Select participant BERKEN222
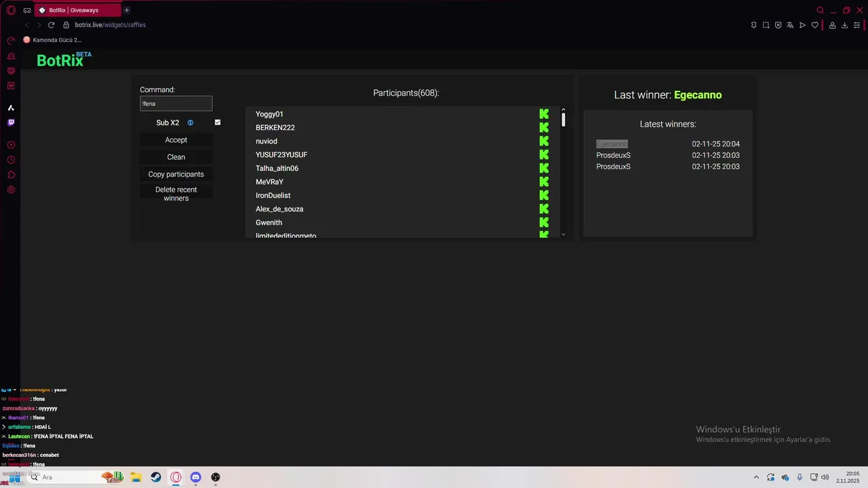The height and width of the screenshot is (488, 868). 275,127
